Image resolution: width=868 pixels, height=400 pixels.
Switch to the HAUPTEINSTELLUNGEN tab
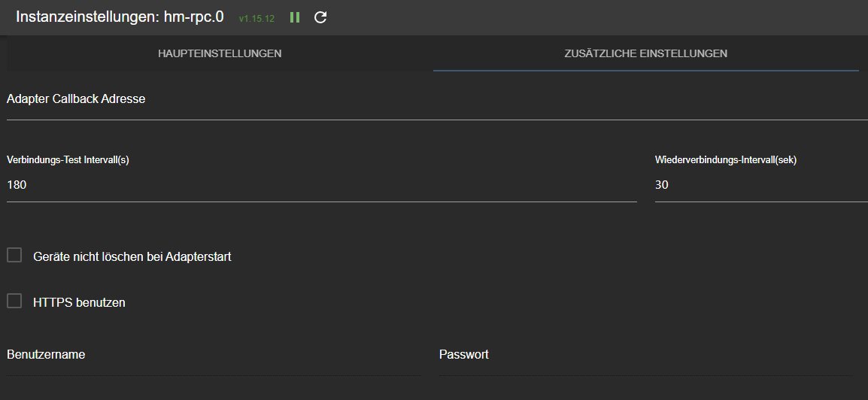pyautogui.click(x=220, y=53)
